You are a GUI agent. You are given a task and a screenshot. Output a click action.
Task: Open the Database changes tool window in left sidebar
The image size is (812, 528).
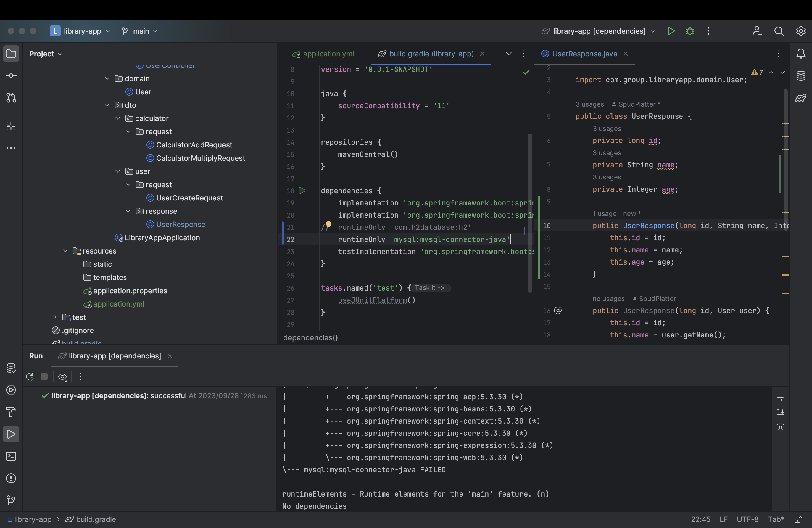[11, 368]
